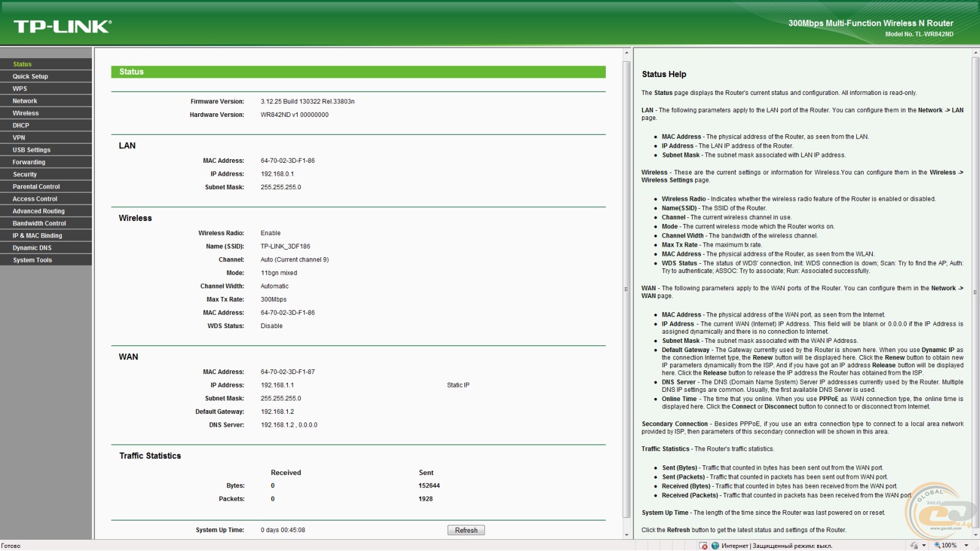Click mode value 11bgn mixed

279,273
